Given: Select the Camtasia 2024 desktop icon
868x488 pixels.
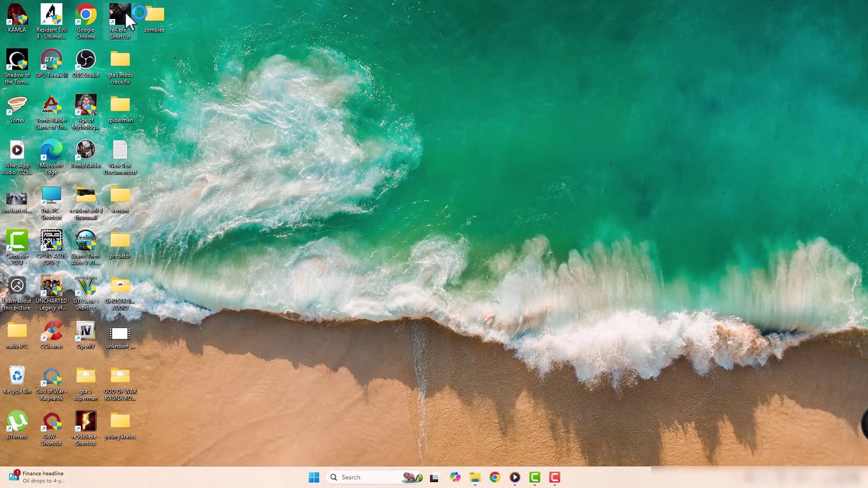Looking at the screenshot, I should coord(17,242).
